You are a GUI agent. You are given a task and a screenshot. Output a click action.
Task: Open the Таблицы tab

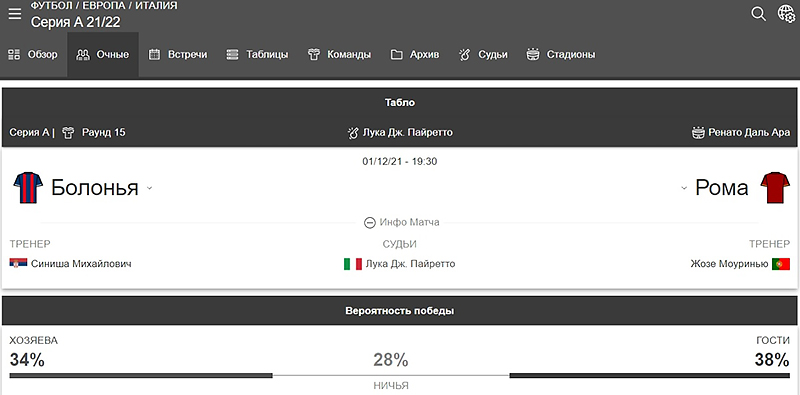(x=258, y=55)
